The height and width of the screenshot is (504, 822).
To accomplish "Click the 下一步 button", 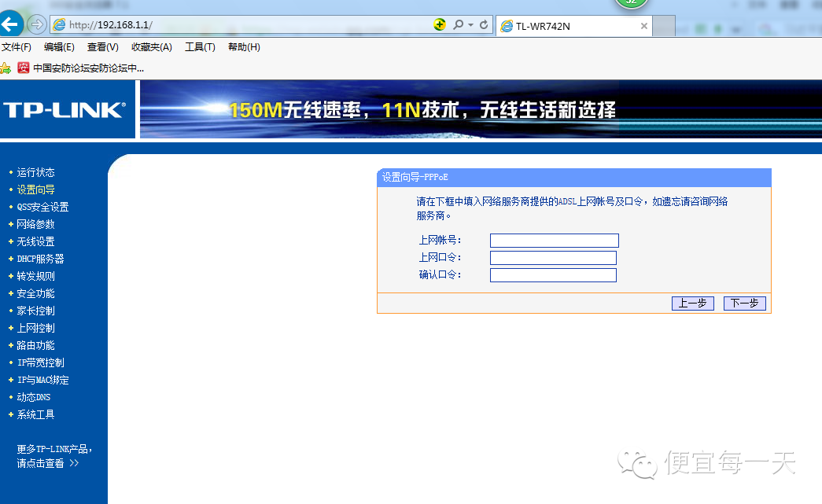I will pos(744,304).
